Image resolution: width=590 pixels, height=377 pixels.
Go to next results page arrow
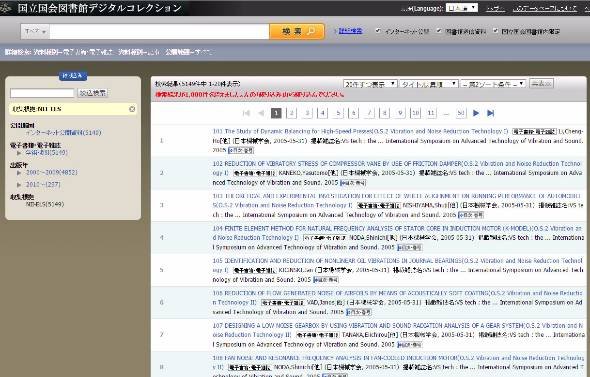(x=476, y=113)
